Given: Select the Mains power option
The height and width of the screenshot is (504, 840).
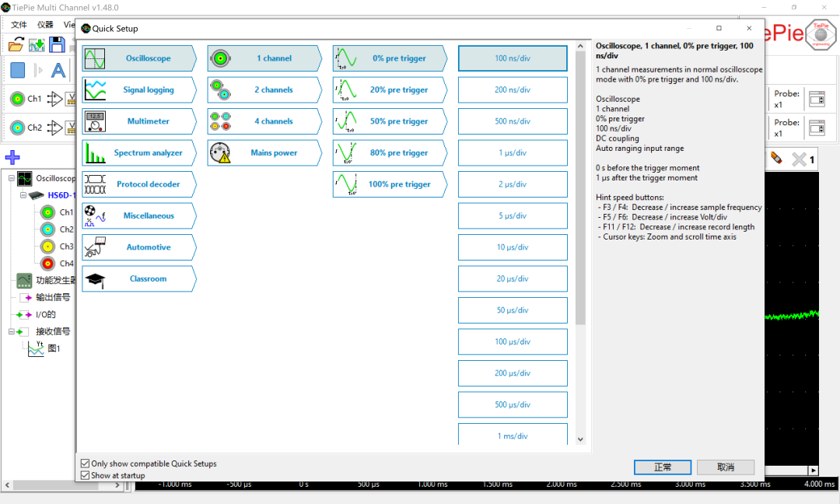Looking at the screenshot, I should coord(264,153).
